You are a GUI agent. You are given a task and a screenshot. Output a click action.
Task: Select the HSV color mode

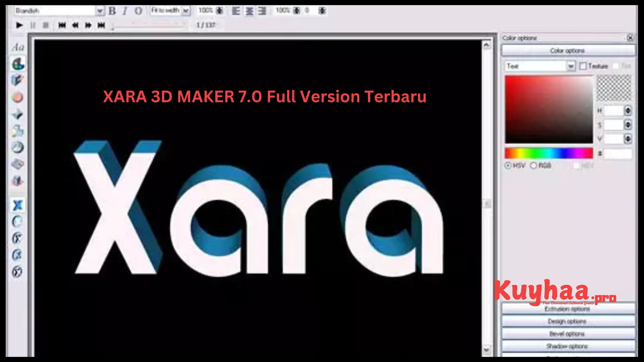coord(508,165)
